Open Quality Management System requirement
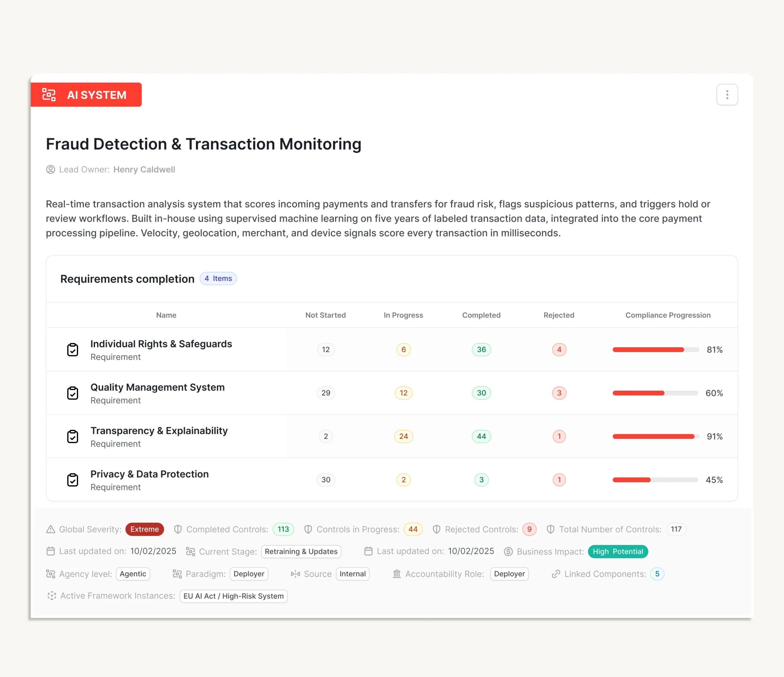Screen dimensions: 784x677 pos(157,387)
